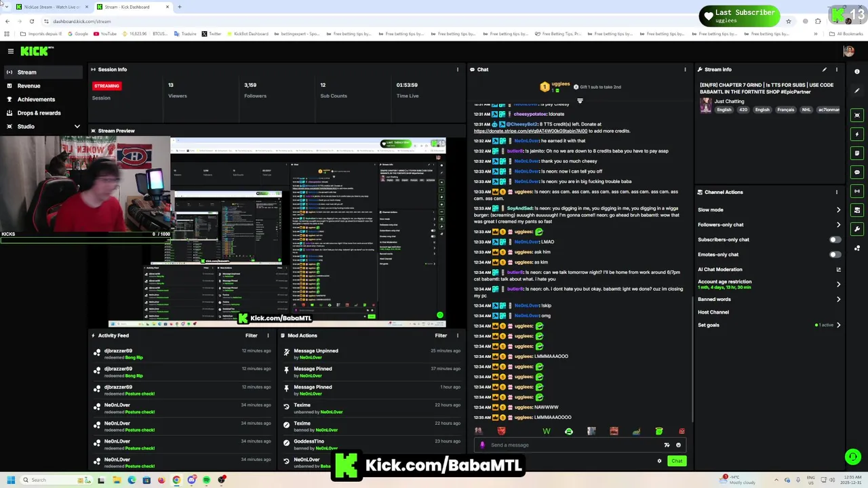The image size is (868, 488).
Task: Click the chat bubble widget icon
Action: 857,172
